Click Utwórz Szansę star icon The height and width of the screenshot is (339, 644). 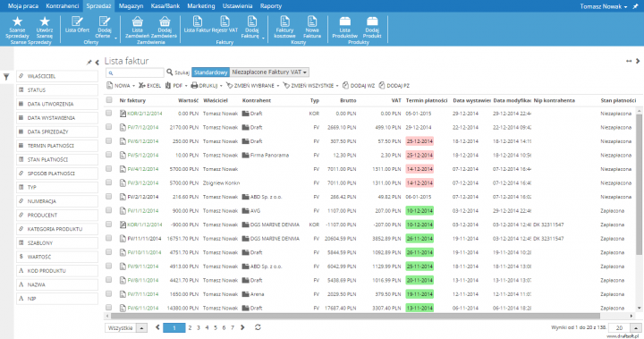pyautogui.click(x=45, y=21)
